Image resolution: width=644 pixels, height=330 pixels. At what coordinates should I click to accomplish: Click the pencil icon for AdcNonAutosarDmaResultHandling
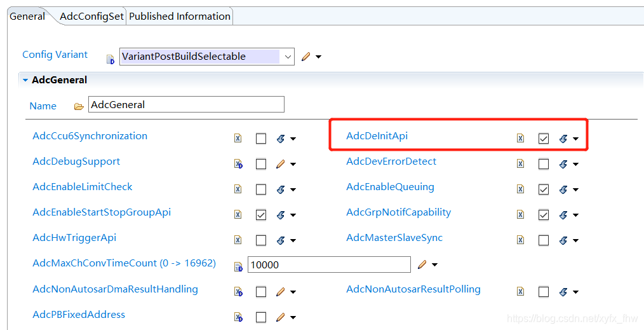point(281,292)
